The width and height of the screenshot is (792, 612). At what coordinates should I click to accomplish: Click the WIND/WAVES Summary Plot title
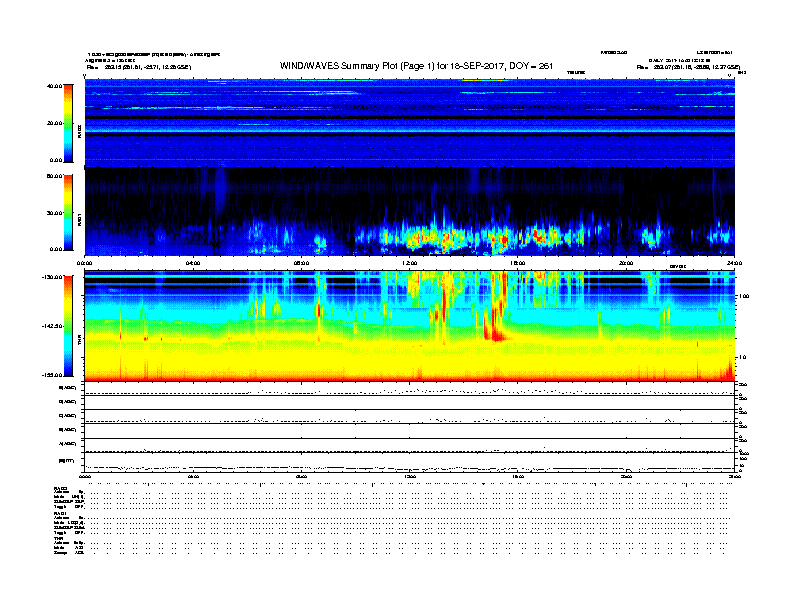416,66
